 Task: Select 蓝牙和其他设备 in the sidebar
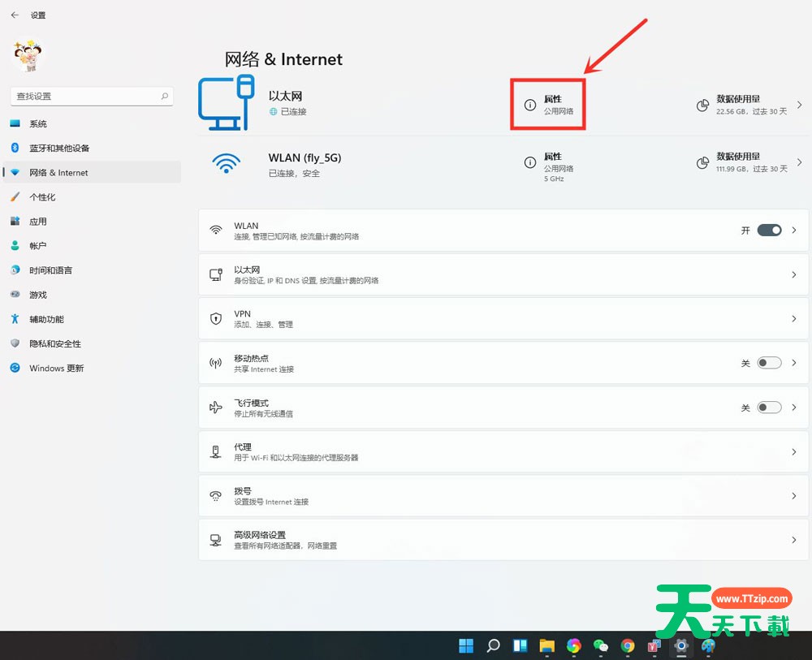[59, 149]
